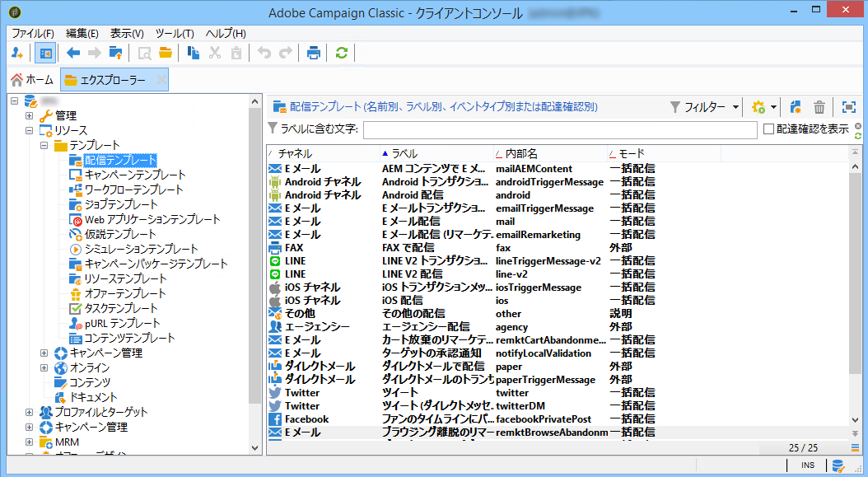Select the FAX で配信 row
The height and width of the screenshot is (477, 868).
coord(557,248)
